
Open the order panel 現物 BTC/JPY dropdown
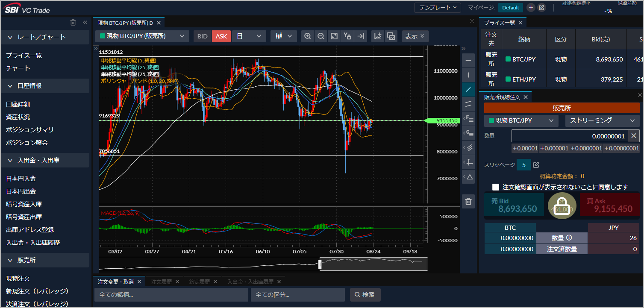click(x=521, y=120)
